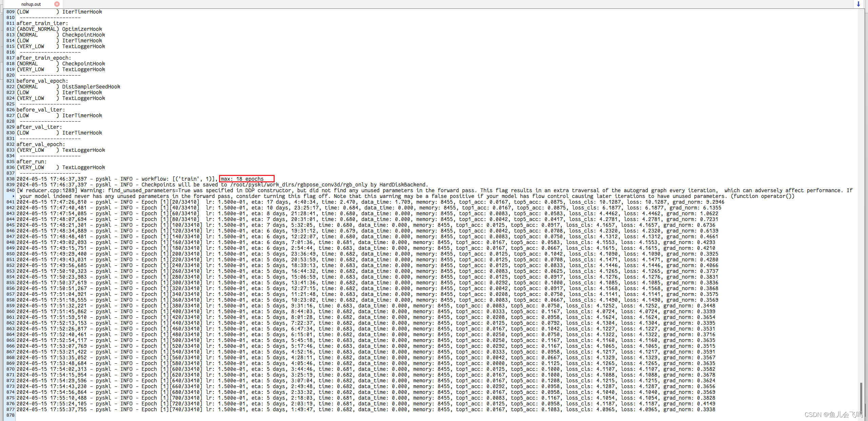Place cursor on 'after_train_iter:' line
The width and height of the screenshot is (868, 421).
(42, 23)
